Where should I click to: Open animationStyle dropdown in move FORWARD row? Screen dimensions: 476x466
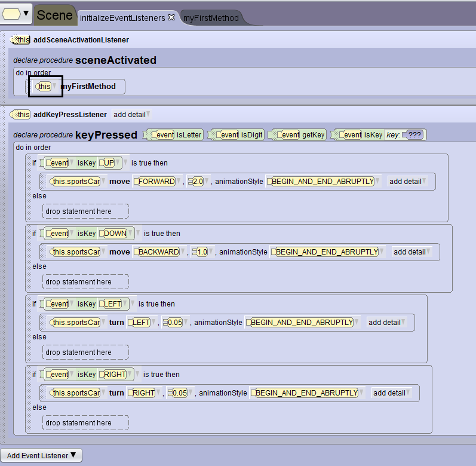coord(323,182)
